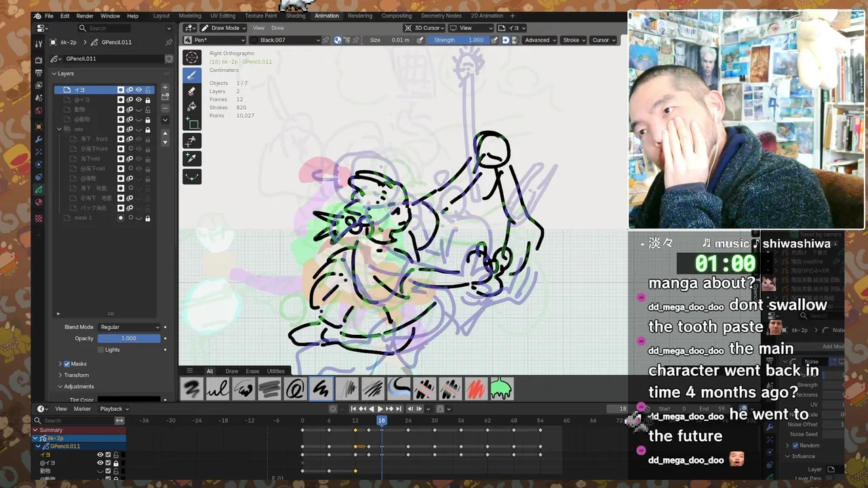This screenshot has width=868, height=488.
Task: Select the Interpolate curve tool
Action: [192, 176]
